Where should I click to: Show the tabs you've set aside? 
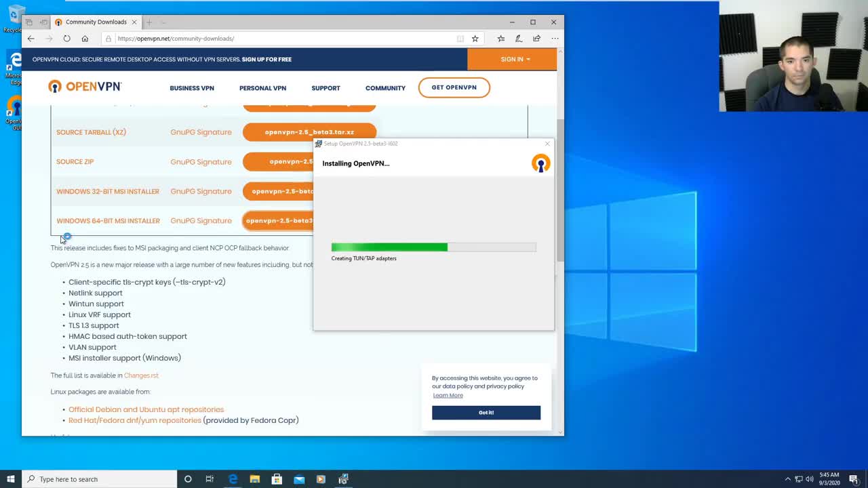(x=29, y=22)
